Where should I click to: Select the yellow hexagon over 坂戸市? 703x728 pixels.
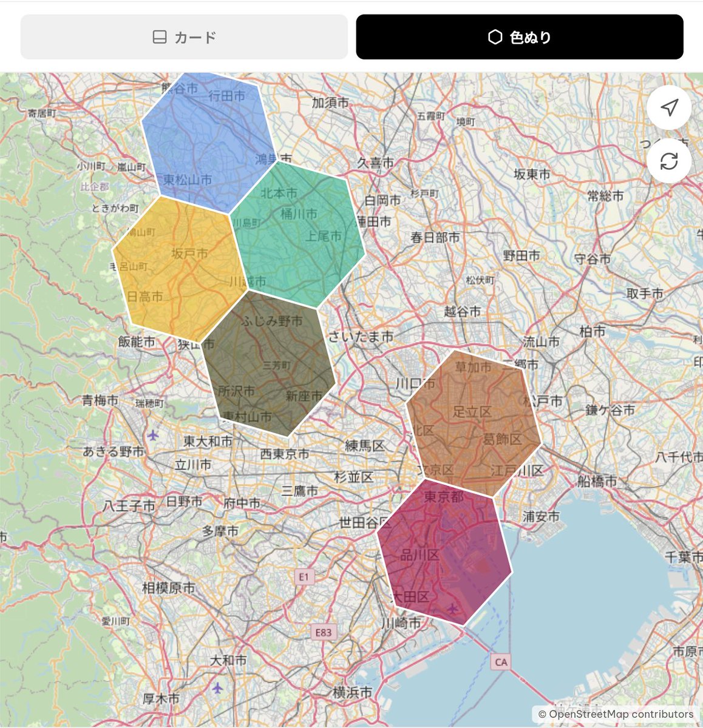[179, 268]
